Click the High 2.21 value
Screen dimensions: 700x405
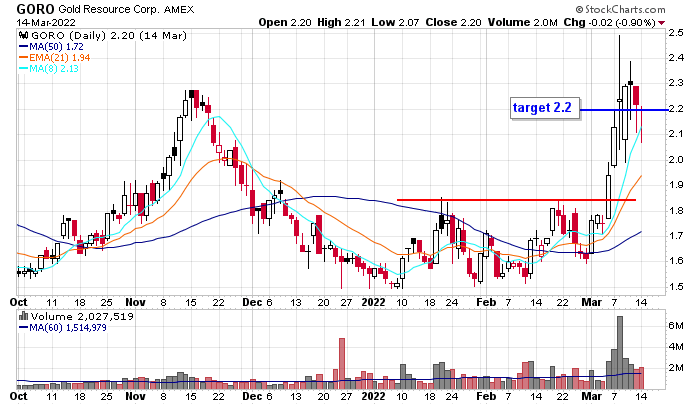[x=342, y=22]
